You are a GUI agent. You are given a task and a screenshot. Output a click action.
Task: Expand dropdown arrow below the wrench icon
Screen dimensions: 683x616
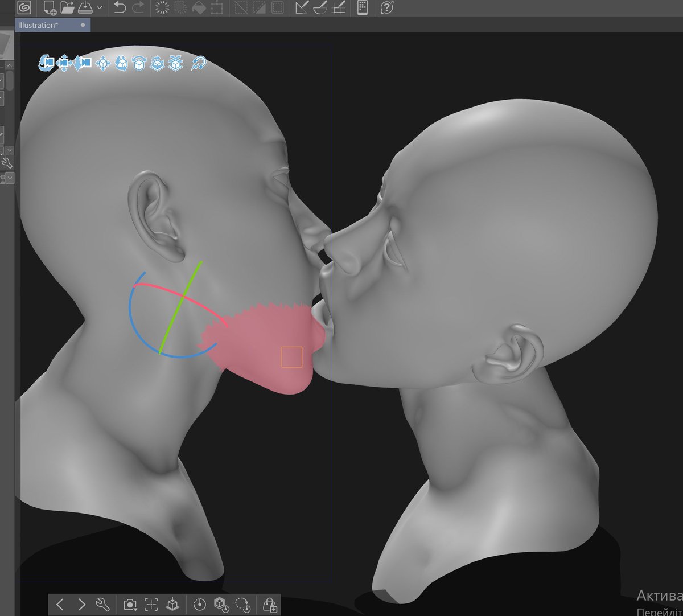pos(10,178)
